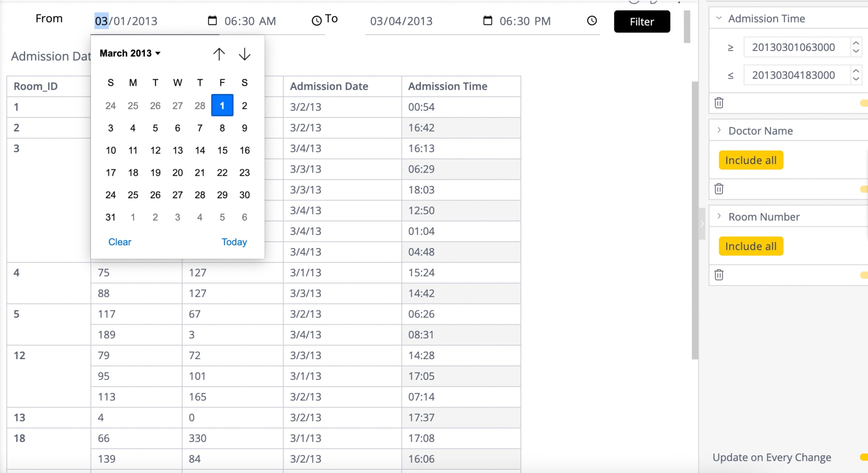The image size is (868, 473).
Task: Click the To time field 06:30 PM
Action: coord(525,21)
